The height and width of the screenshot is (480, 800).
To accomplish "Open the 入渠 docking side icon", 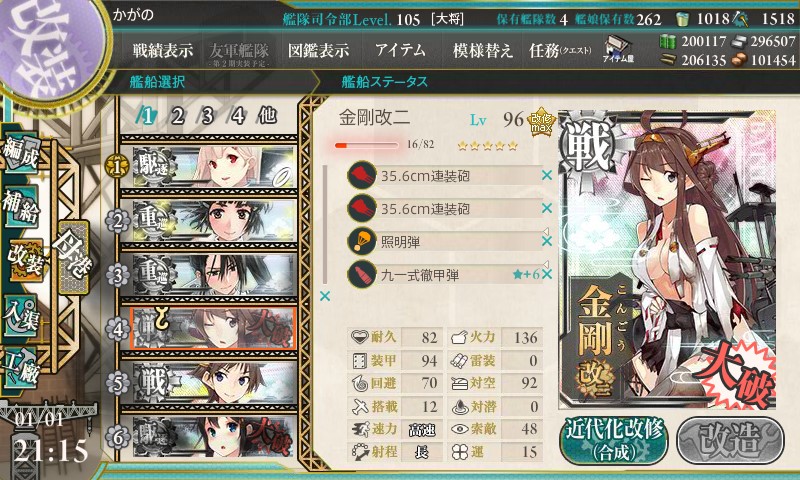I will point(21,316).
